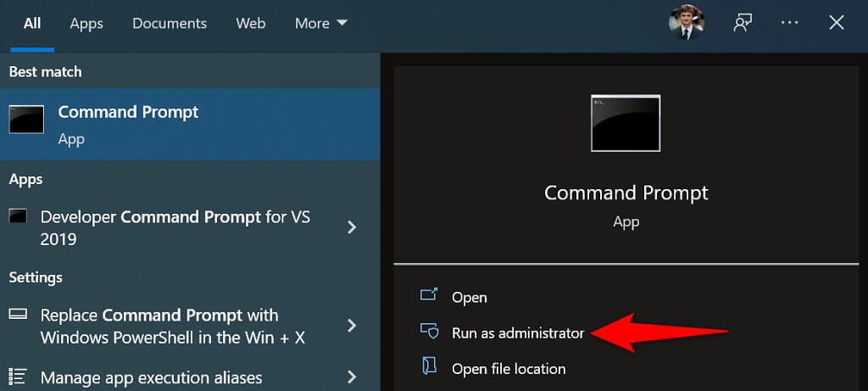868x391 pixels.
Task: Expand Developer Command Prompt result arrow
Action: click(x=353, y=227)
